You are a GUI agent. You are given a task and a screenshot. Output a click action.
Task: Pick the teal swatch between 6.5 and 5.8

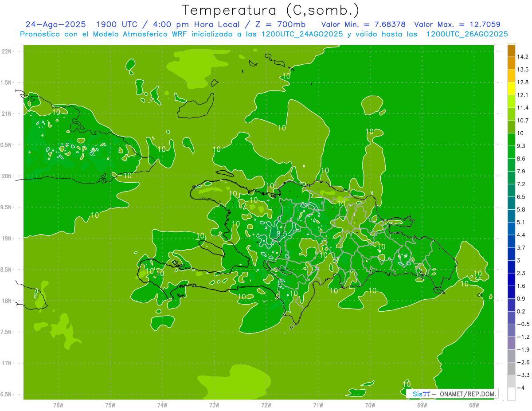[x=511, y=203]
